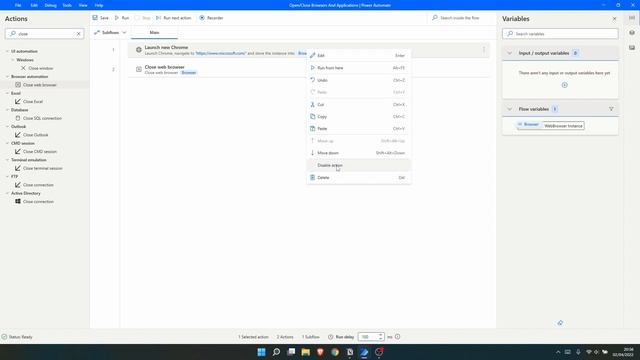Click the actions search field
The height and width of the screenshot is (360, 640).
click(44, 34)
